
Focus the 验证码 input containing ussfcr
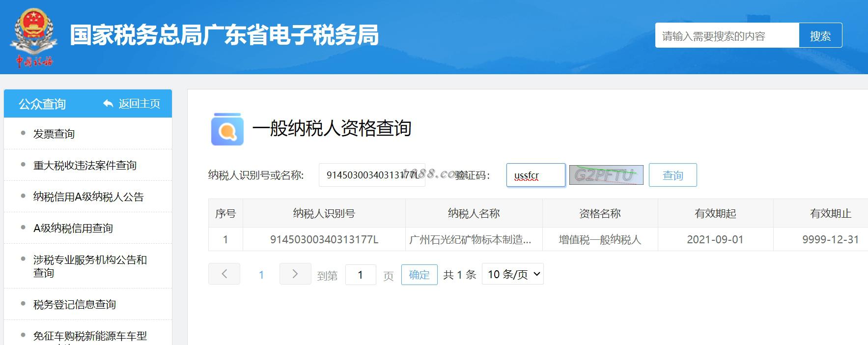tap(535, 175)
